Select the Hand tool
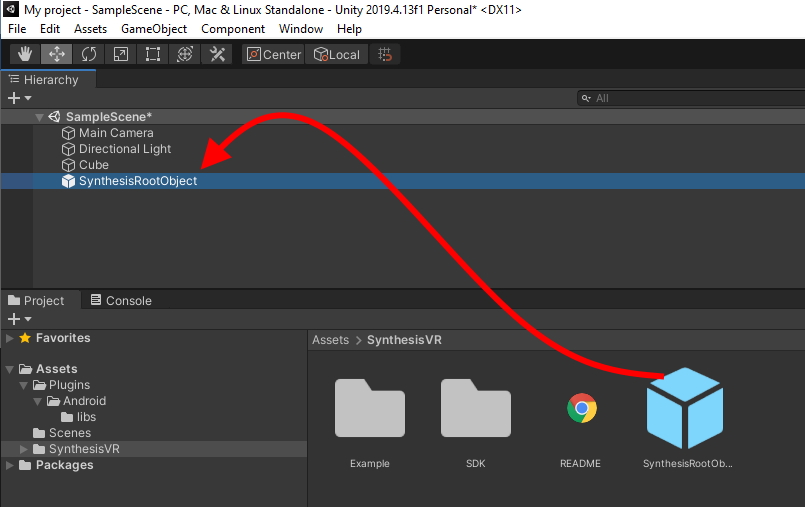 point(25,54)
